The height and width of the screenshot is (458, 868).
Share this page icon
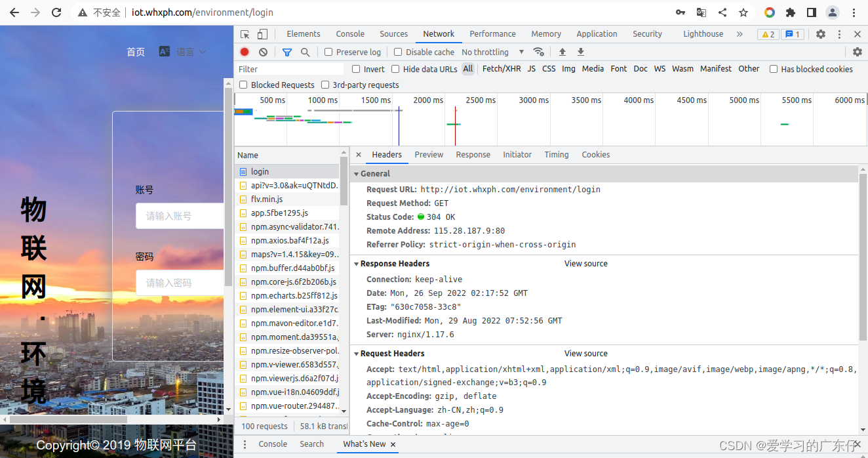[722, 12]
